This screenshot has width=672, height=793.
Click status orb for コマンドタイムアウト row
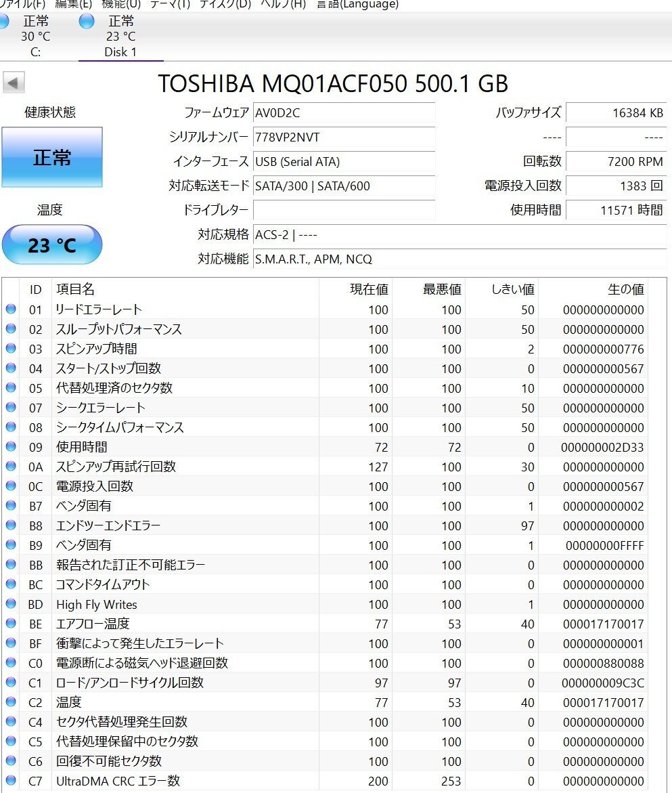[11, 584]
